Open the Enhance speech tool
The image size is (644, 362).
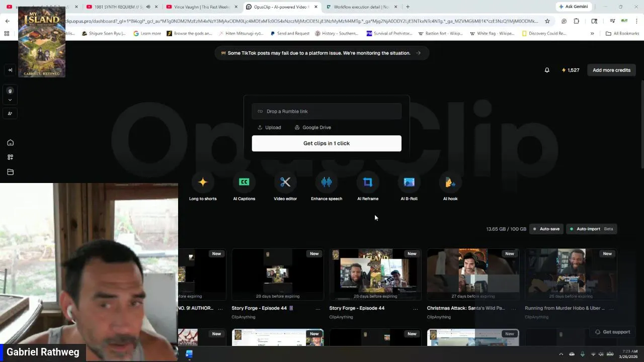coord(327,188)
